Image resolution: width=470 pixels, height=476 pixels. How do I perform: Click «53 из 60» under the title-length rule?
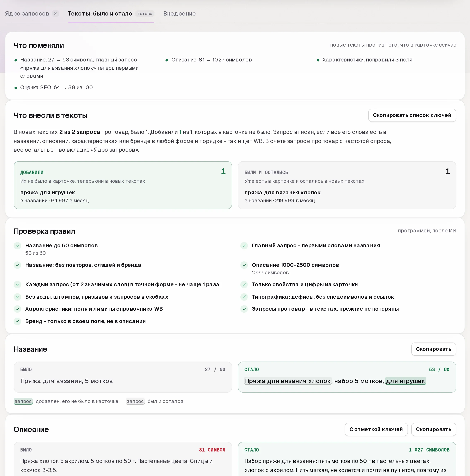[x=35, y=253]
